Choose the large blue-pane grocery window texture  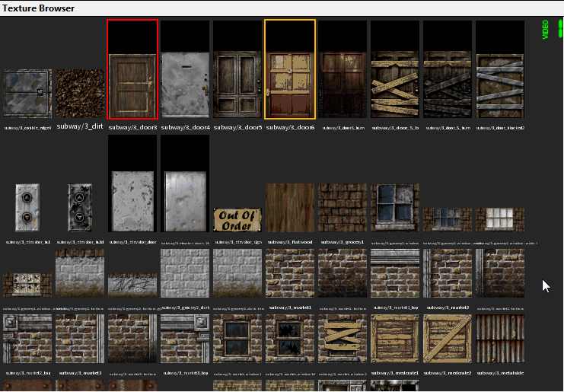coord(395,208)
